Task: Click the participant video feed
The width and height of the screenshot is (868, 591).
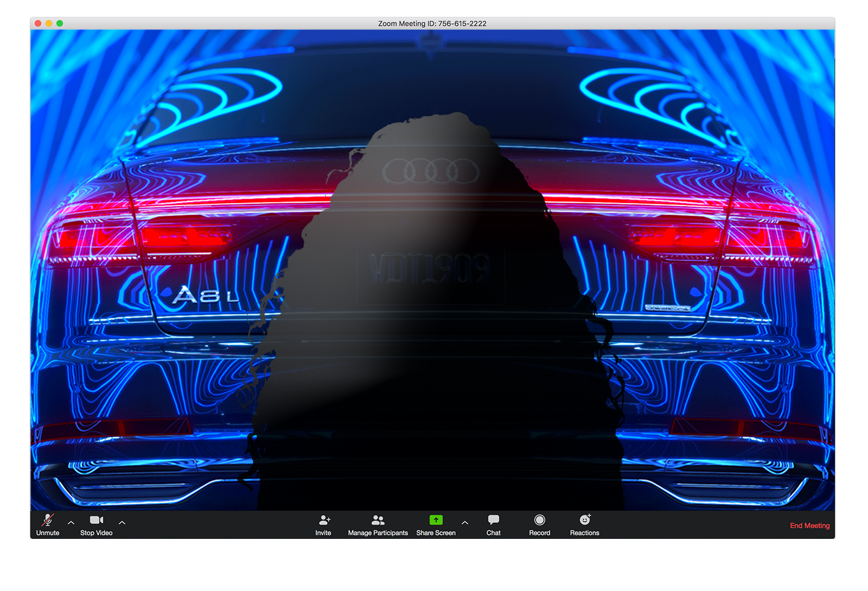Action: click(432, 270)
